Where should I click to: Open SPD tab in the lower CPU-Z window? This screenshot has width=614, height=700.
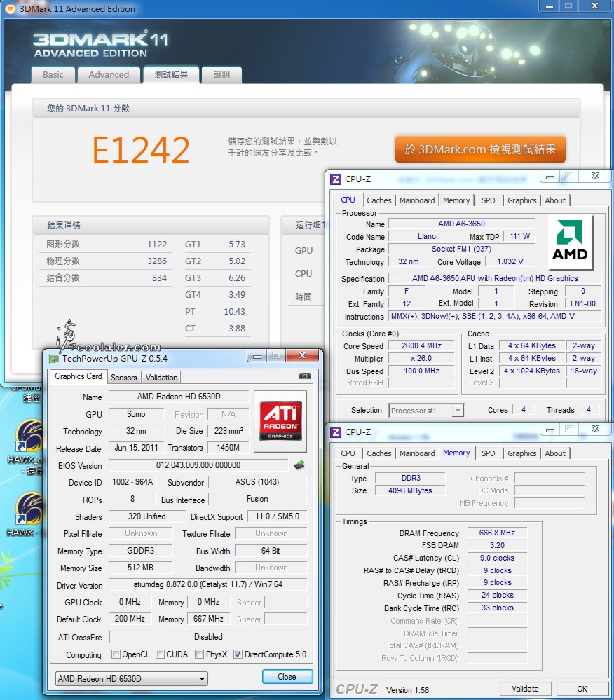(x=488, y=453)
